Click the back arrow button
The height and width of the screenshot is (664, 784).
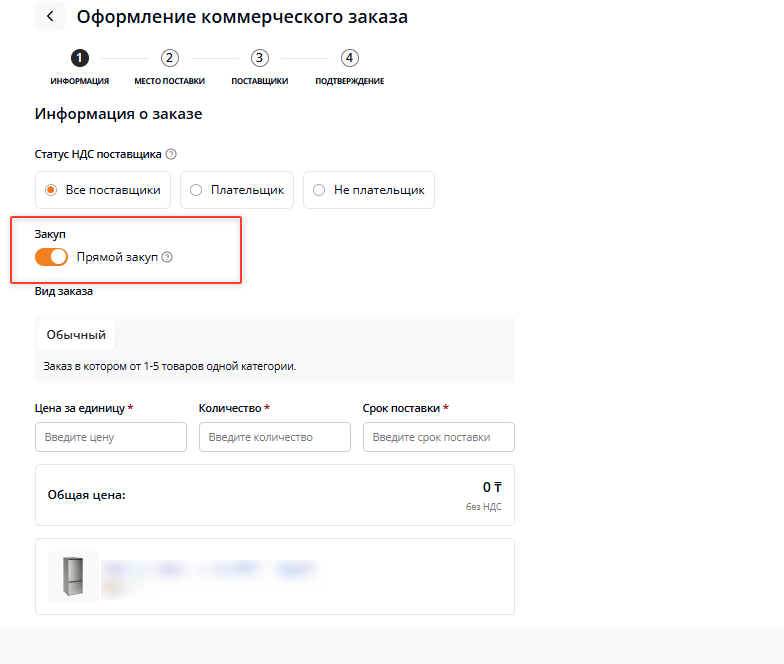coord(49,17)
